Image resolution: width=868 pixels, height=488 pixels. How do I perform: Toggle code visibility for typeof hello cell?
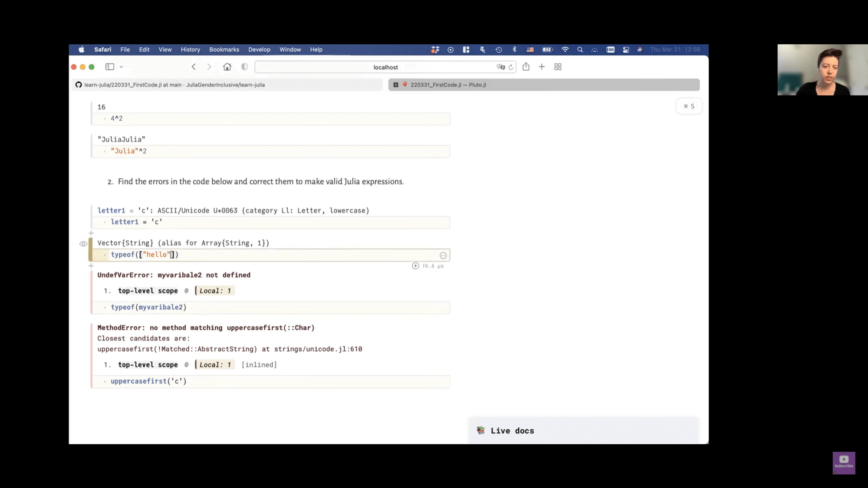(83, 244)
